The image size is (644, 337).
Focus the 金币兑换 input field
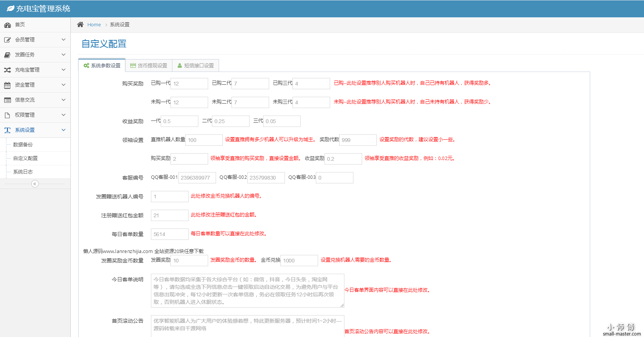pyautogui.click(x=300, y=261)
